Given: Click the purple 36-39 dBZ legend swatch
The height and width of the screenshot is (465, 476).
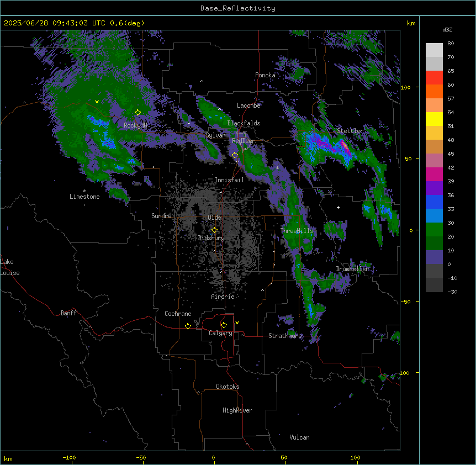Looking at the screenshot, I should [434, 188].
